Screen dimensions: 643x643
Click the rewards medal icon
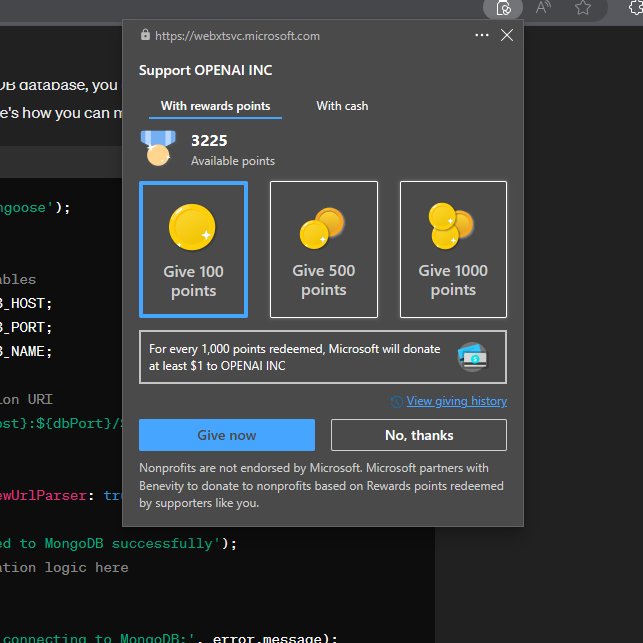tap(158, 148)
